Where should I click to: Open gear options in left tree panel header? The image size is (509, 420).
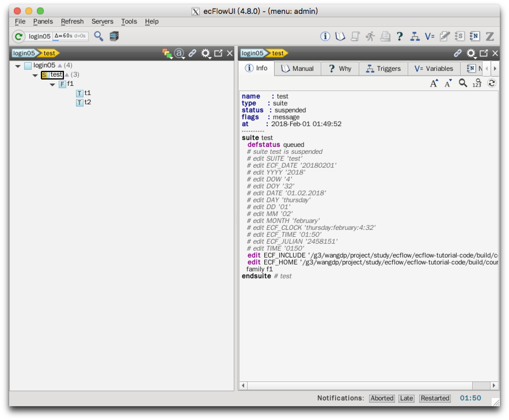tap(206, 53)
